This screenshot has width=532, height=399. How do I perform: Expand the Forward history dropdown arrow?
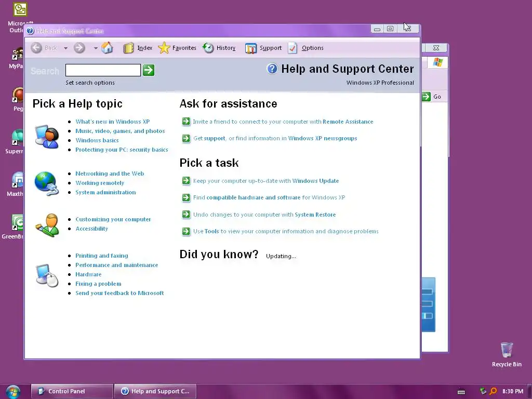coord(96,48)
